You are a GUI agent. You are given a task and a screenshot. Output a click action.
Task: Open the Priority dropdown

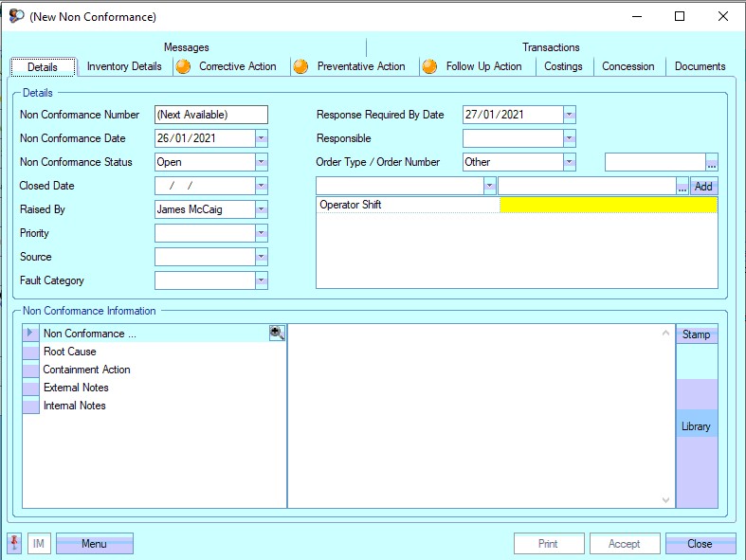click(x=261, y=233)
